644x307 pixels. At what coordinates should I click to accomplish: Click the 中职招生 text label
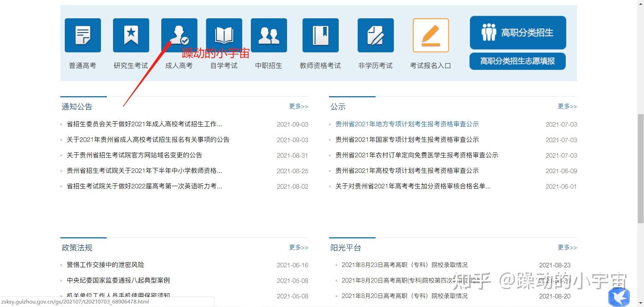click(x=269, y=66)
